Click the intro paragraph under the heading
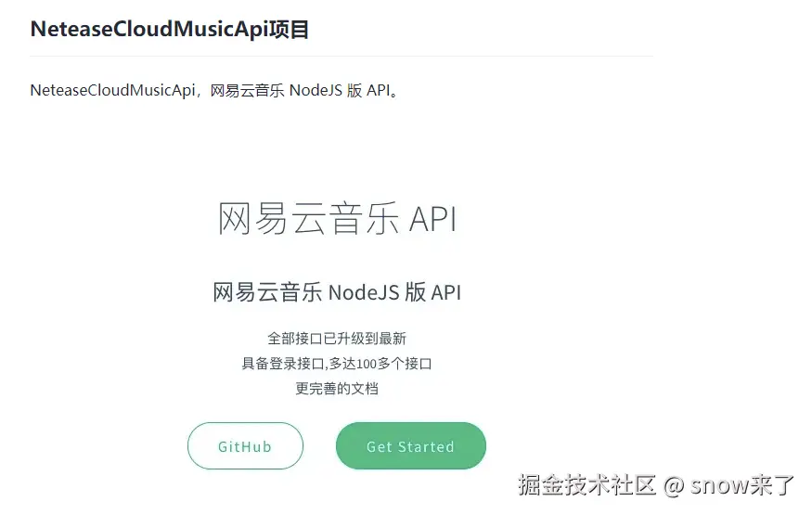 point(214,91)
